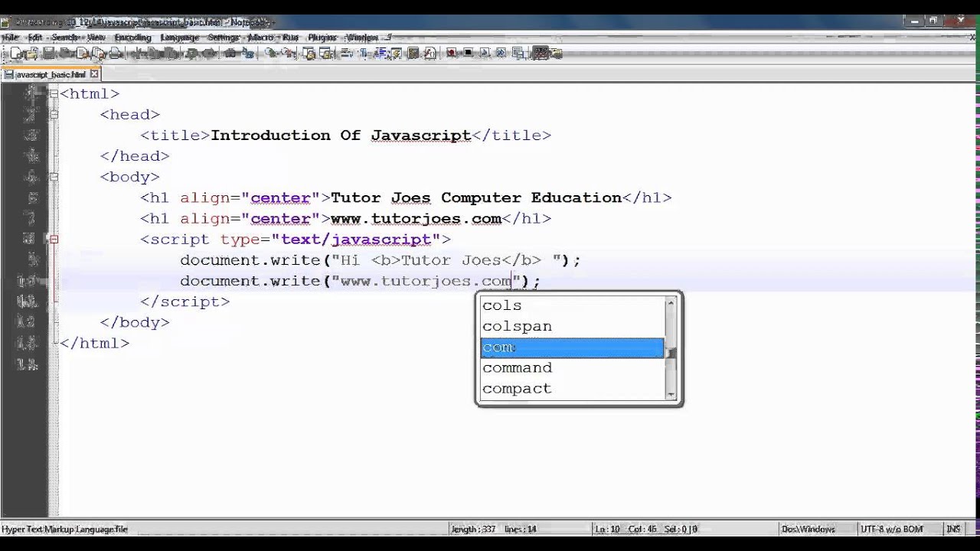Screen dimensions: 980x551
Task: Click 'length : 337' in status bar
Action: point(473,529)
